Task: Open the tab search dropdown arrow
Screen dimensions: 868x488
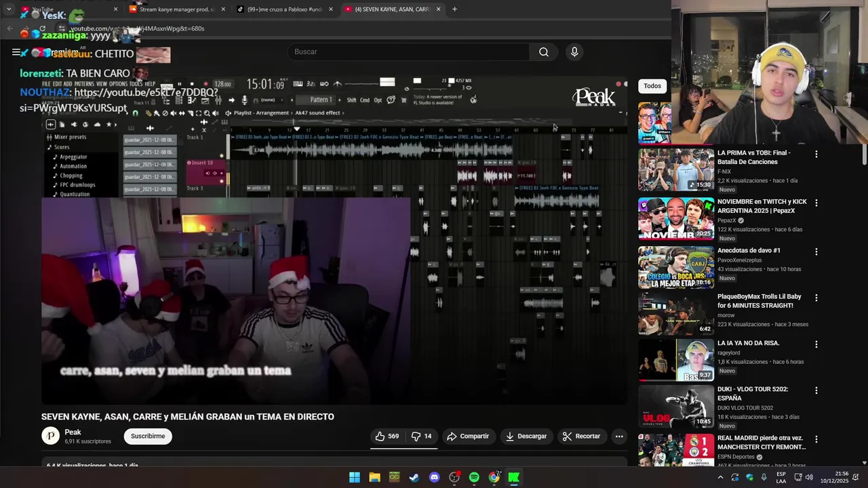Action: click(9, 9)
